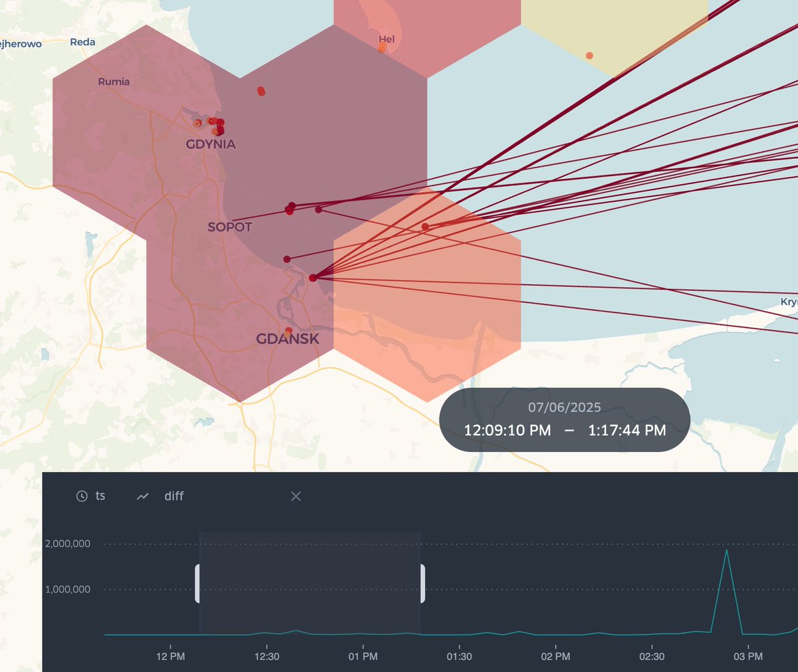Click the dot marker near Hel peninsula
The width and height of the screenshot is (798, 672).
[383, 47]
